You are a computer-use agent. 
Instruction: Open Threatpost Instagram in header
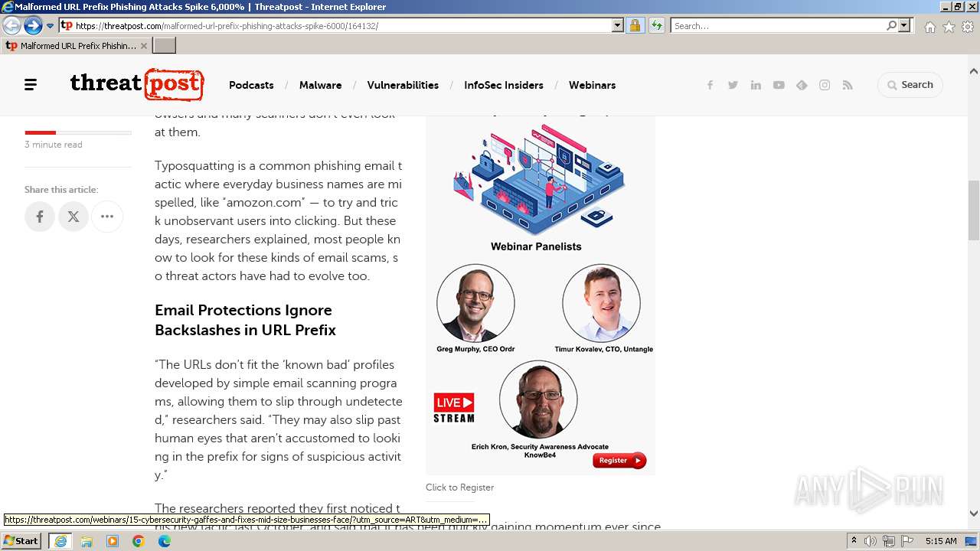[x=825, y=85]
